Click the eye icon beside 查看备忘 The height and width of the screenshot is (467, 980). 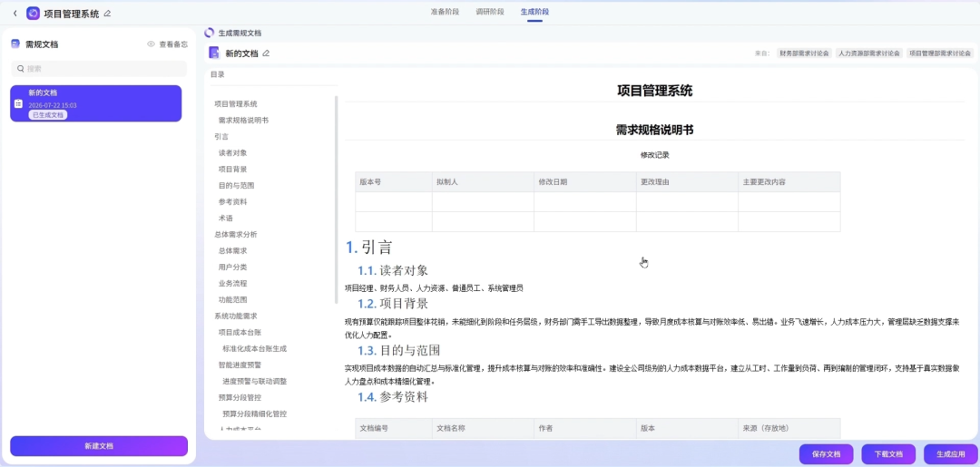[151, 44]
